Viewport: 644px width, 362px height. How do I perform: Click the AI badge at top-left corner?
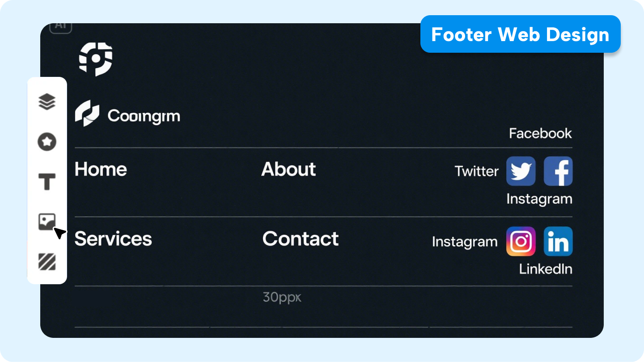click(61, 26)
